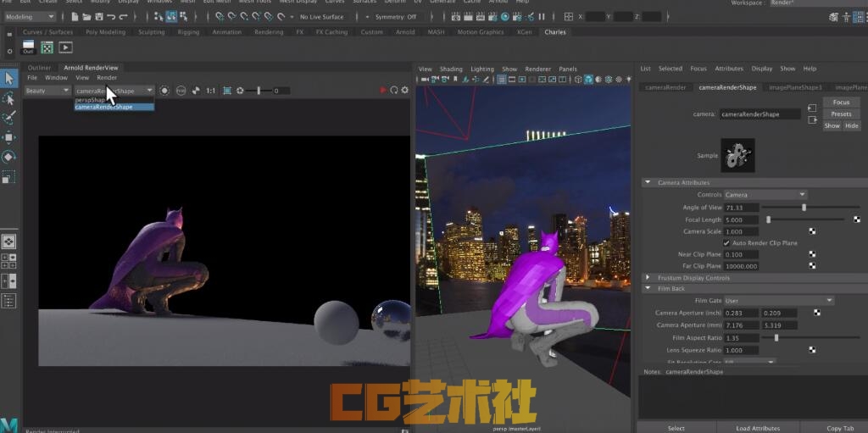Click the play-screen shelf icon
Image resolution: width=868 pixels, height=433 pixels.
[65, 47]
